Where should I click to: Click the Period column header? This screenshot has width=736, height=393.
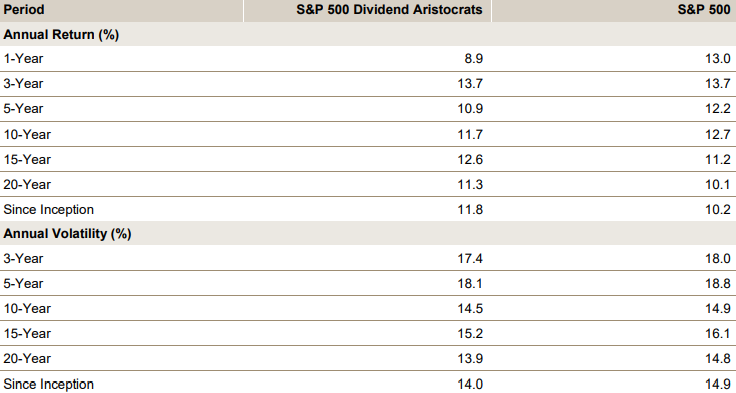click(x=24, y=10)
